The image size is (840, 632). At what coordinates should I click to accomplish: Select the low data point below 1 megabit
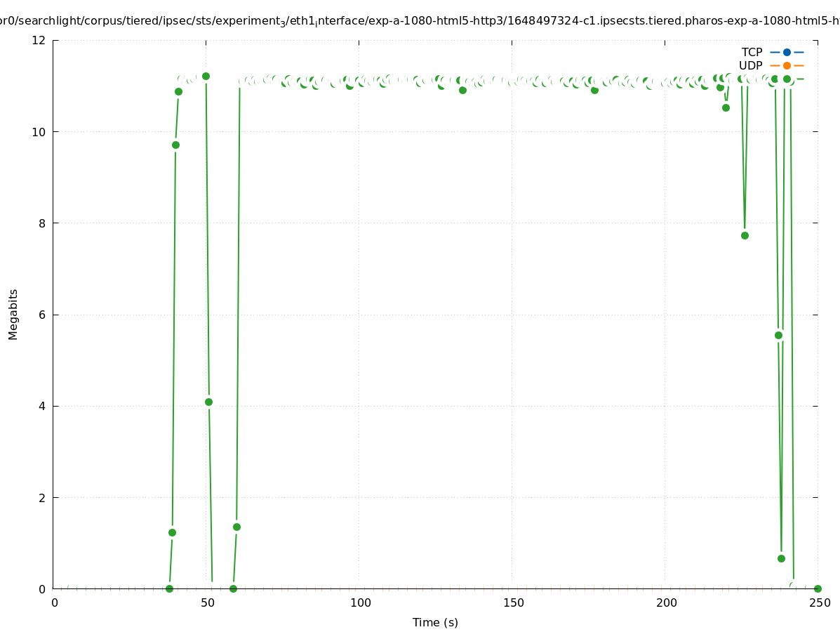coord(781,558)
